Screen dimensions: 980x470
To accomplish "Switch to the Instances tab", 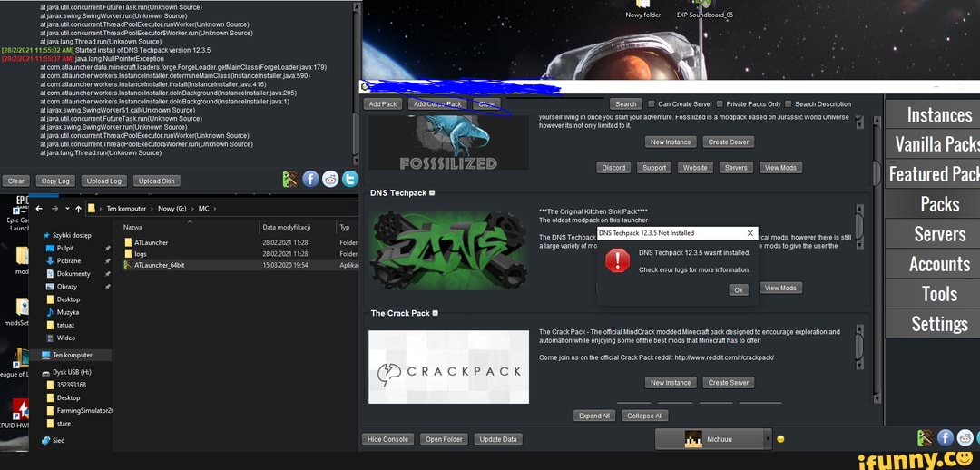I will (938, 115).
